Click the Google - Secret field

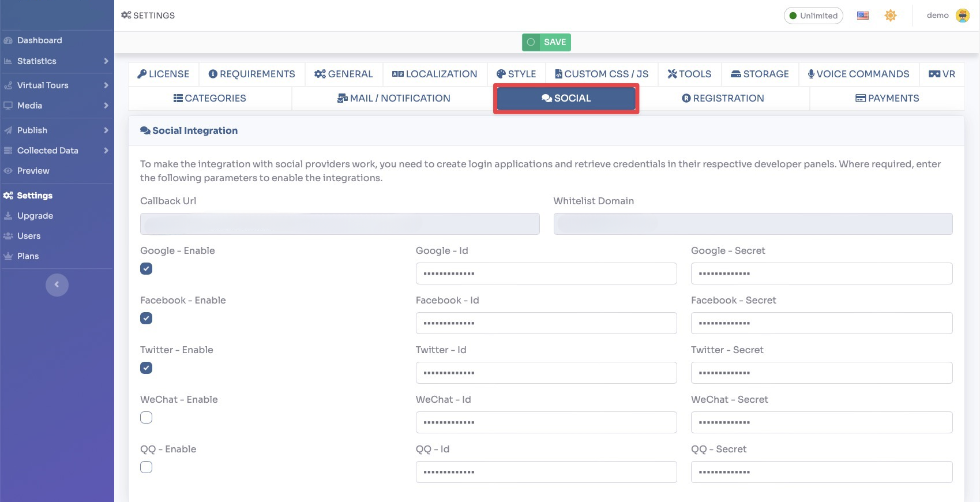[822, 274]
